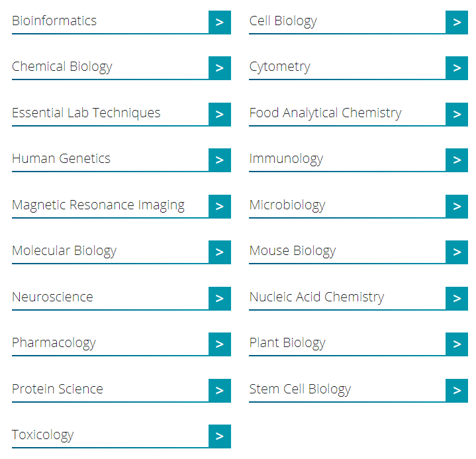Screen dimensions: 476x459
Task: Expand the Microbiology section arrow
Action: (x=457, y=206)
